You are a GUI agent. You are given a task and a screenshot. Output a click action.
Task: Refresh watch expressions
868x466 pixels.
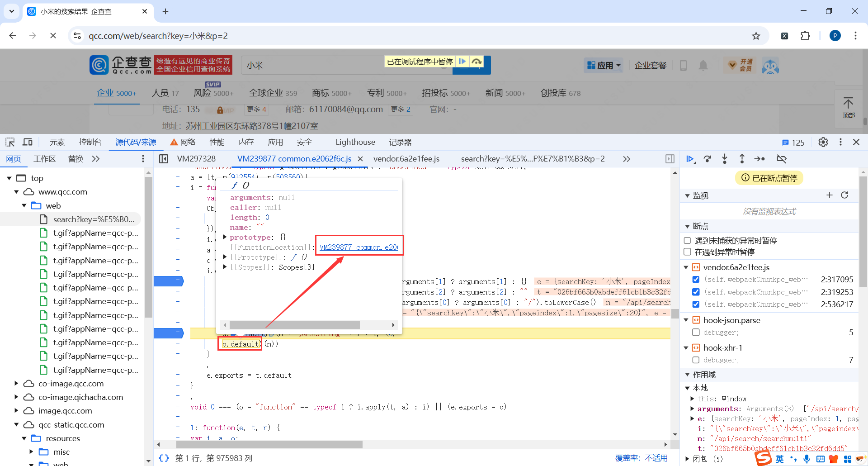[x=844, y=195]
